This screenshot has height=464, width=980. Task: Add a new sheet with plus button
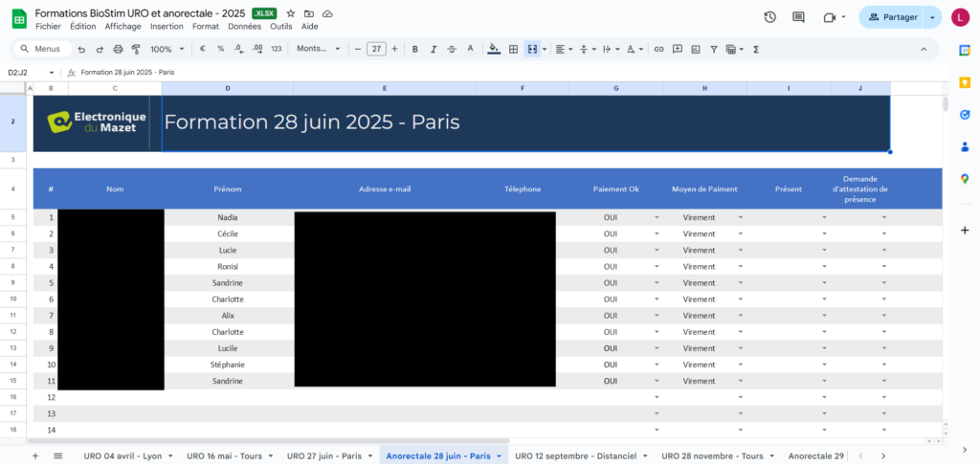[35, 455]
